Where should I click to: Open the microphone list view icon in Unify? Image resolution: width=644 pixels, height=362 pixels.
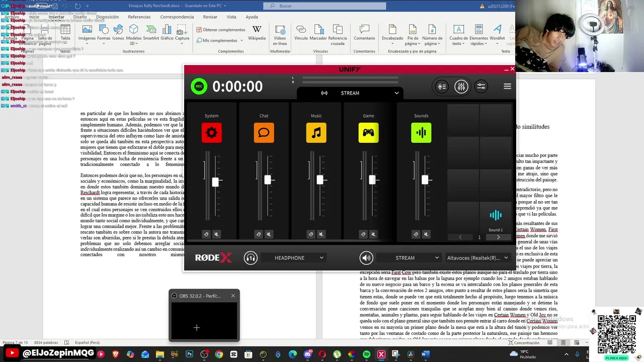click(442, 86)
